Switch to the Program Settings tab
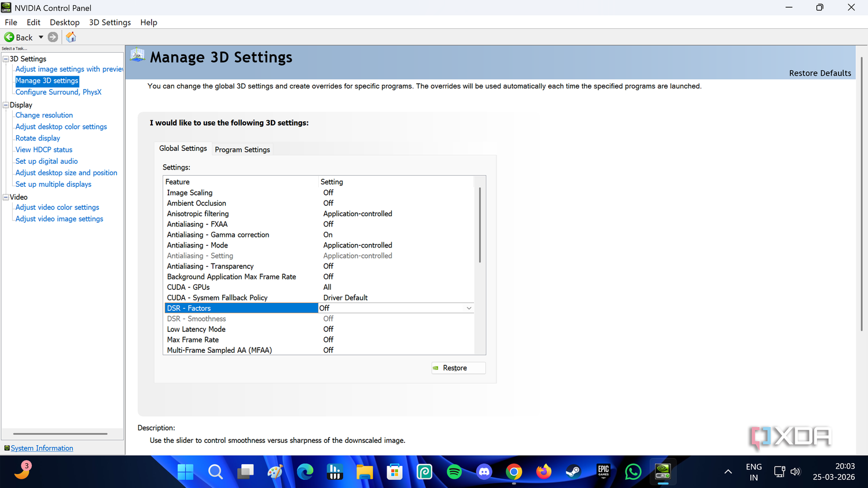 (x=242, y=150)
